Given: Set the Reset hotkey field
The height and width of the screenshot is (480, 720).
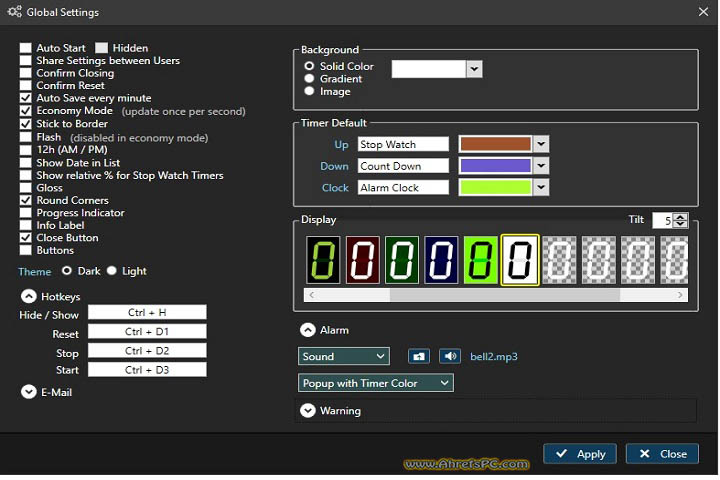Looking at the screenshot, I should (147, 331).
